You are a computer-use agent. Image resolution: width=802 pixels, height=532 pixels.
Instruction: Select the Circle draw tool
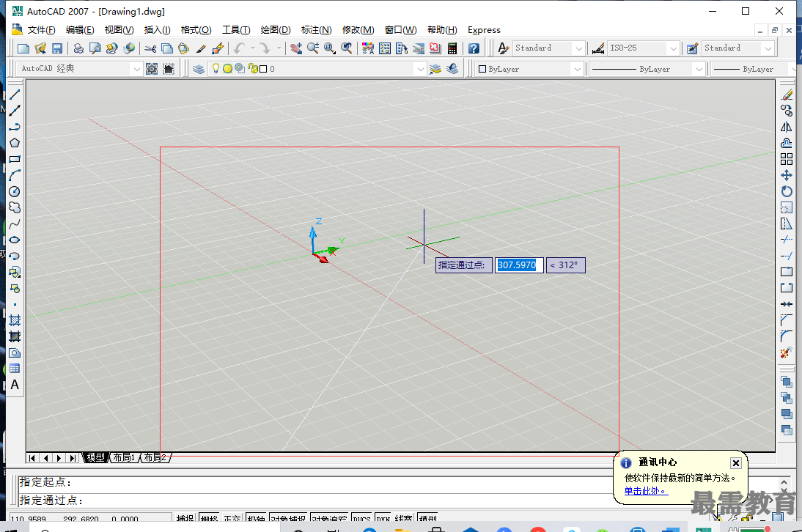tap(15, 192)
